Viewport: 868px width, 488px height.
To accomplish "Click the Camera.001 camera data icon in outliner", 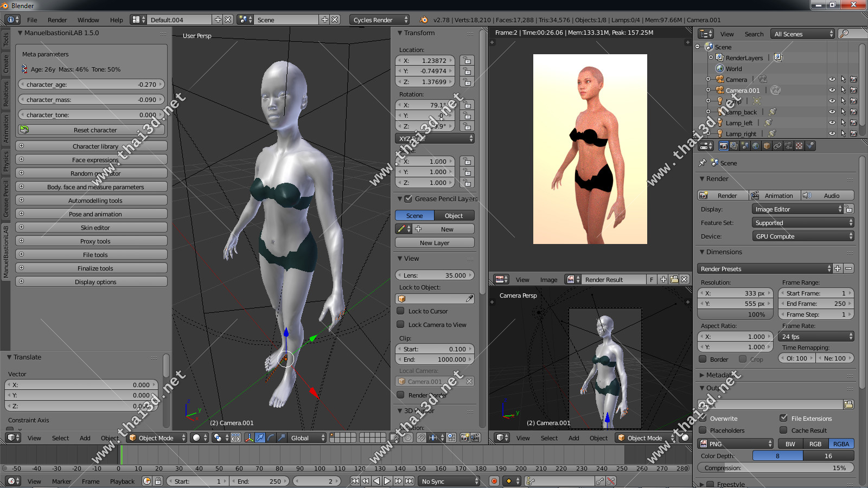I will (775, 90).
